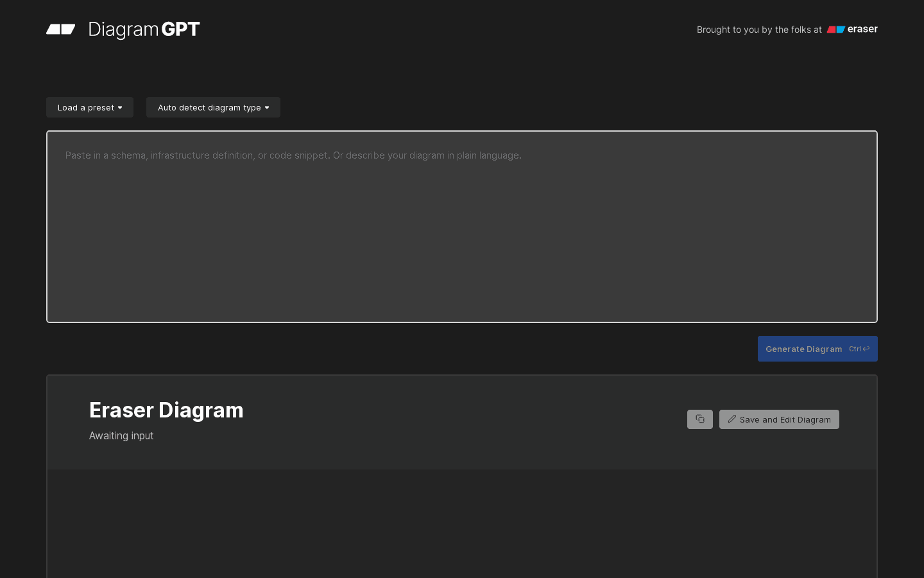The image size is (924, 578).
Task: Click the Awaiting input status text
Action: tap(121, 435)
